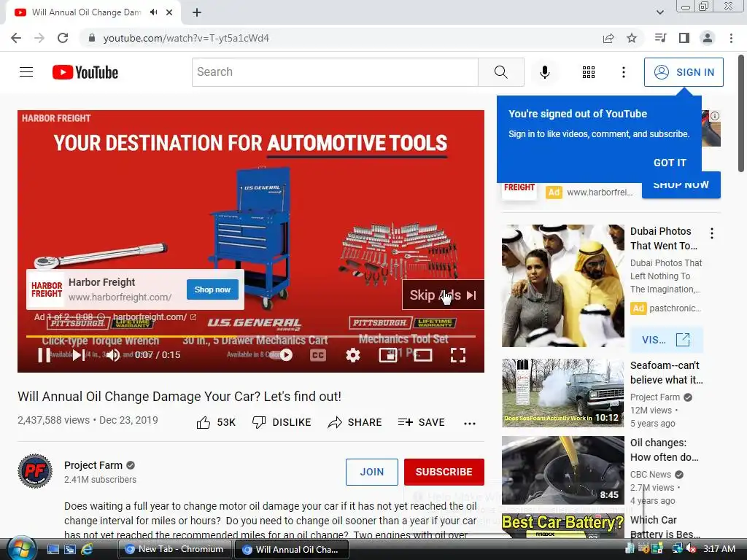
Task: Click Skip Ads in the video player
Action: click(443, 295)
